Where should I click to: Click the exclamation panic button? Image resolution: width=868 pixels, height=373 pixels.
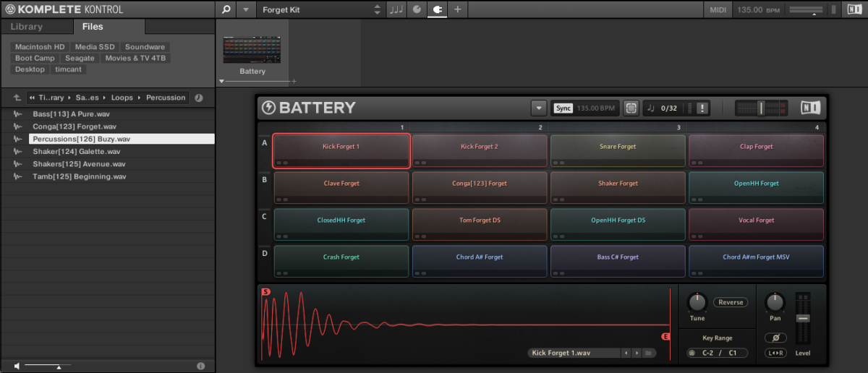[703, 108]
